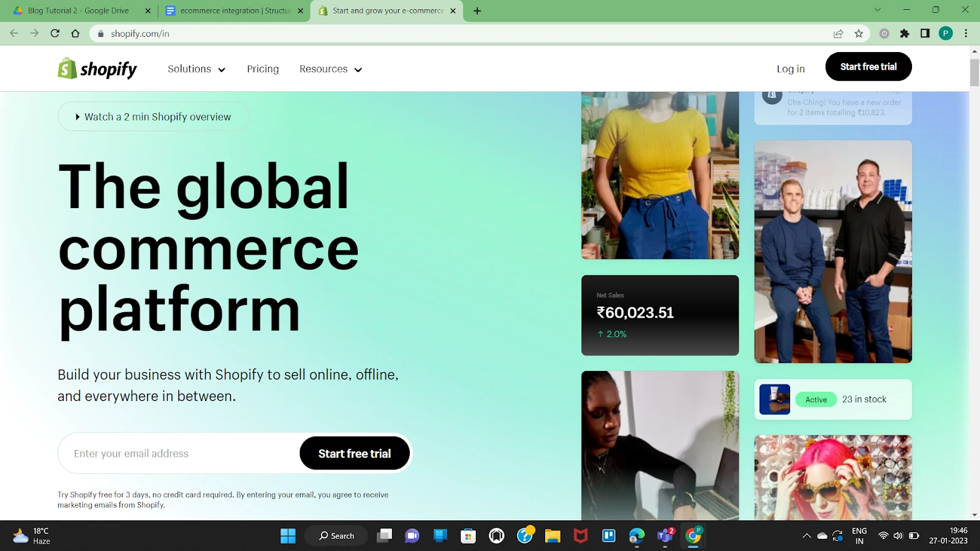Viewport: 980px width, 551px height.
Task: Expand the Resources dropdown
Action: click(331, 69)
